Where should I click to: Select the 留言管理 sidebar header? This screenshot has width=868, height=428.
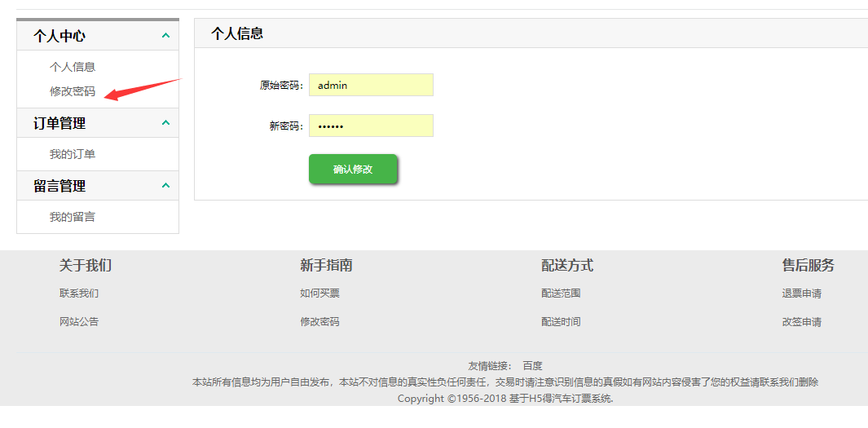pos(98,186)
